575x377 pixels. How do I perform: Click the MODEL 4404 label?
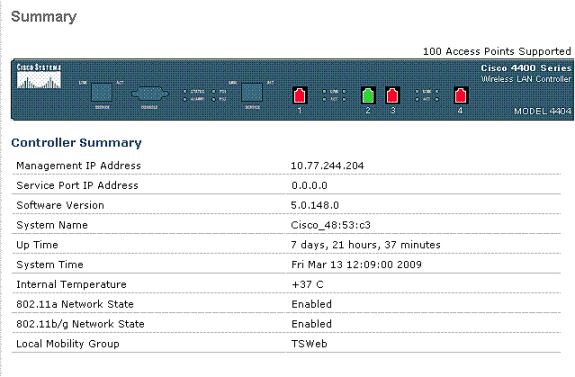tap(542, 111)
